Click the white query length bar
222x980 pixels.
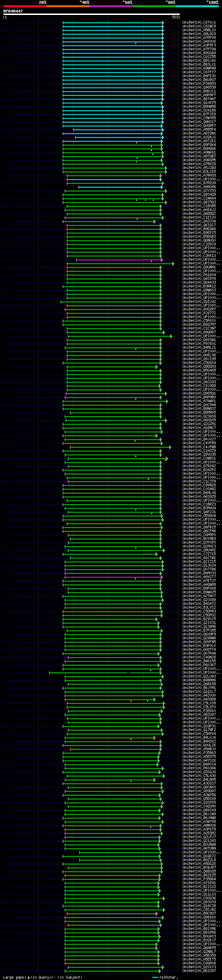tap(92, 15)
